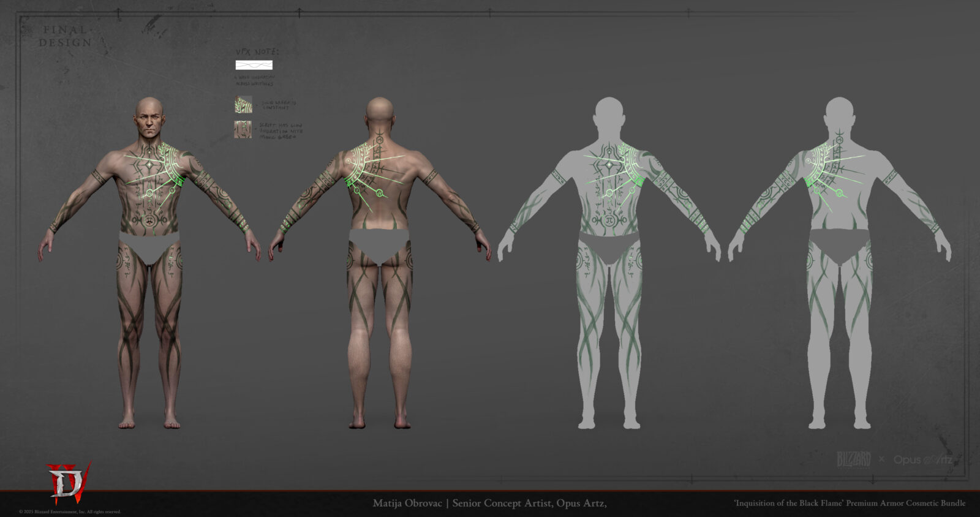
Task: Click the Opus Artz logo
Action: point(922,459)
